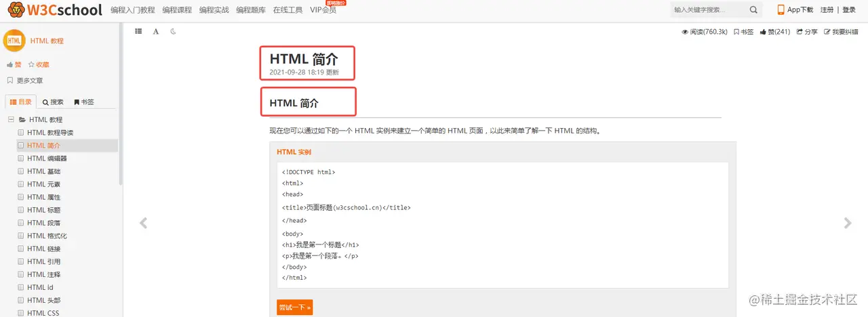Go to previous page with left arrow
868x317 pixels.
tap(143, 223)
